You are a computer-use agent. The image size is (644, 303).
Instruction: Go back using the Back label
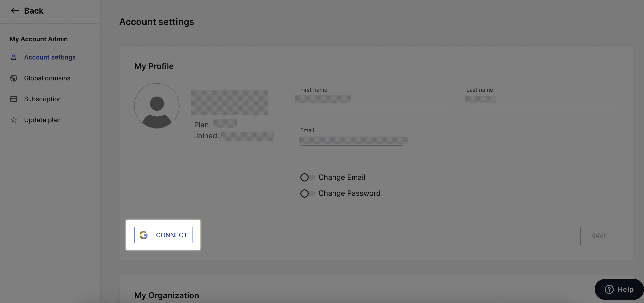tap(34, 11)
